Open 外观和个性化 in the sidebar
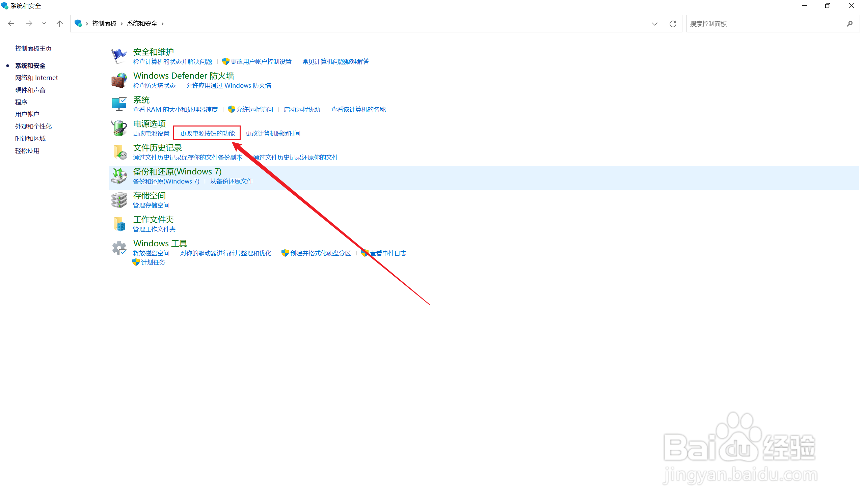The image size is (864, 504). (x=33, y=127)
